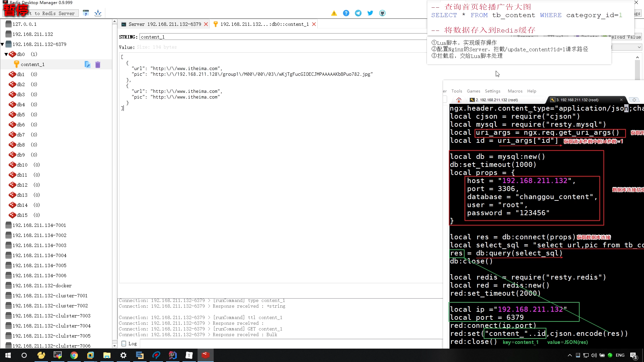Image resolution: width=644 pixels, height=362 pixels.
Task: Click the yellow warning triangle icon
Action: point(334,13)
